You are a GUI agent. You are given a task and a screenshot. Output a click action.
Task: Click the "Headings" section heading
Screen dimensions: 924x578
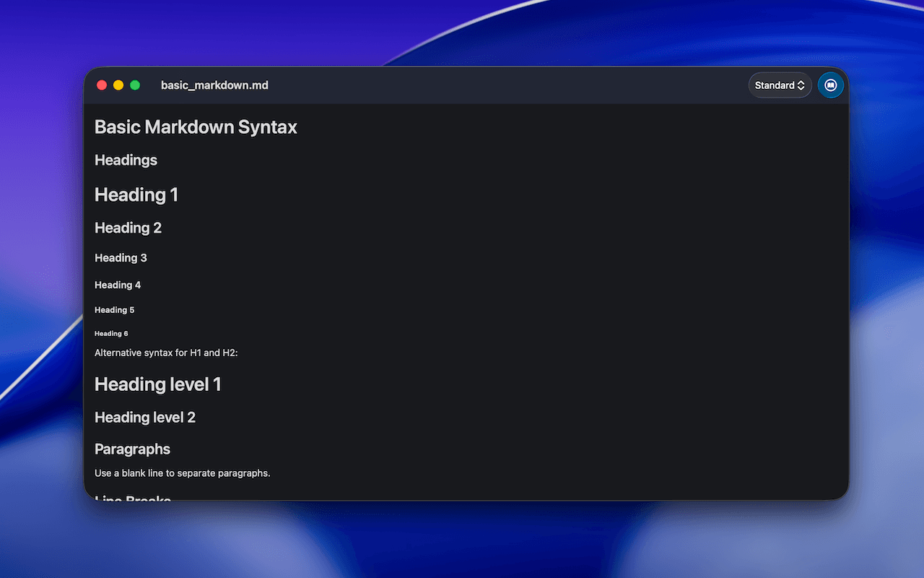coord(126,160)
